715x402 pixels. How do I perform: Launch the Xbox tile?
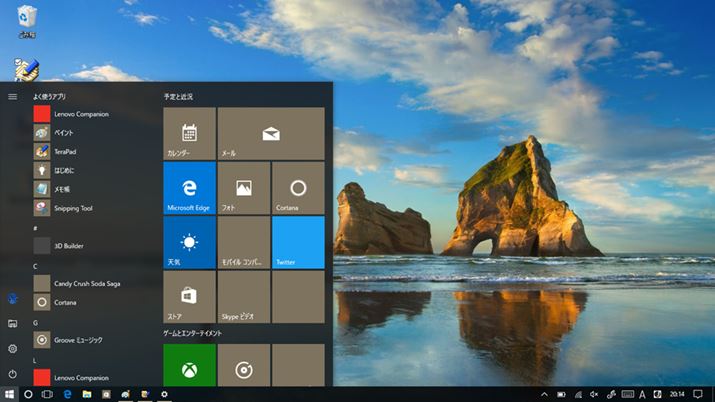pyautogui.click(x=189, y=368)
